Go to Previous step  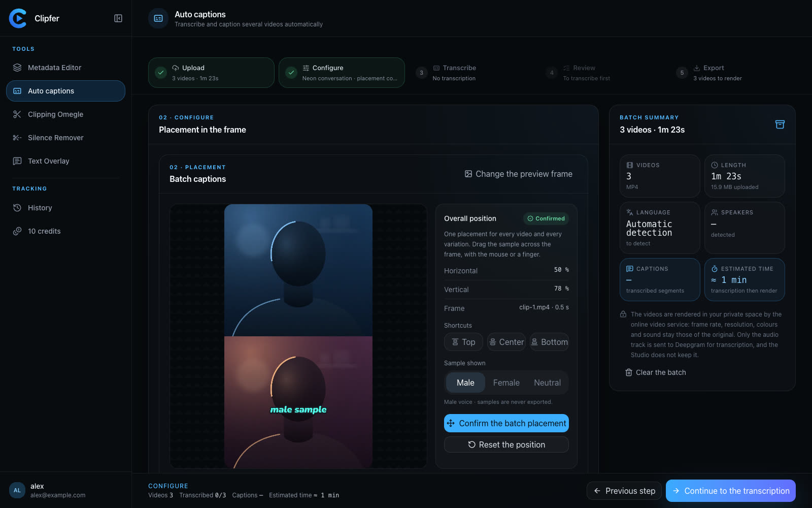click(624, 491)
